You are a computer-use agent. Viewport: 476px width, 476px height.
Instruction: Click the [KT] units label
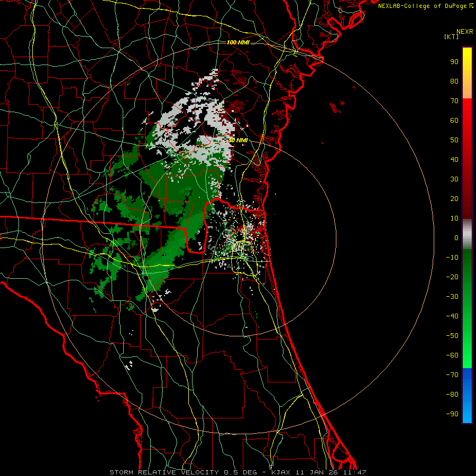(452, 36)
